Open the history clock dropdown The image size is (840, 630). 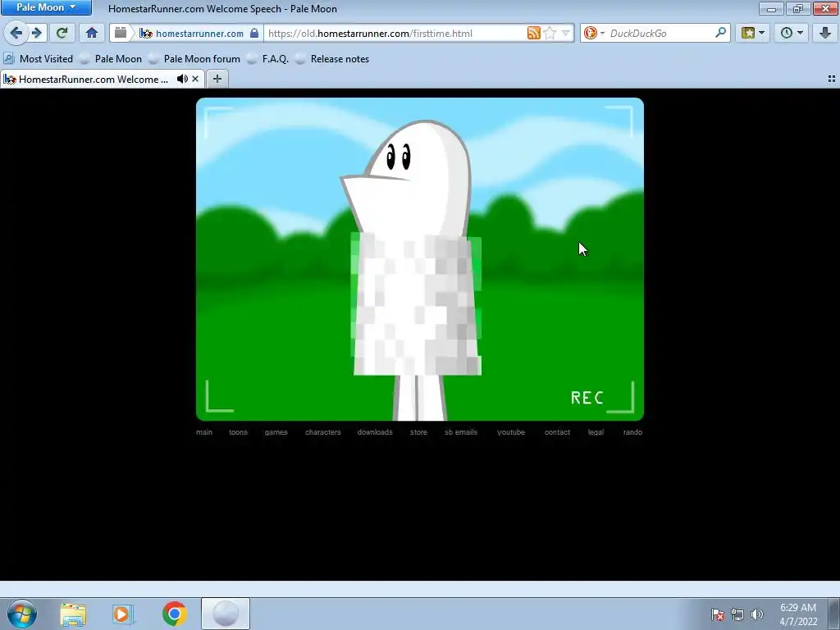[792, 33]
